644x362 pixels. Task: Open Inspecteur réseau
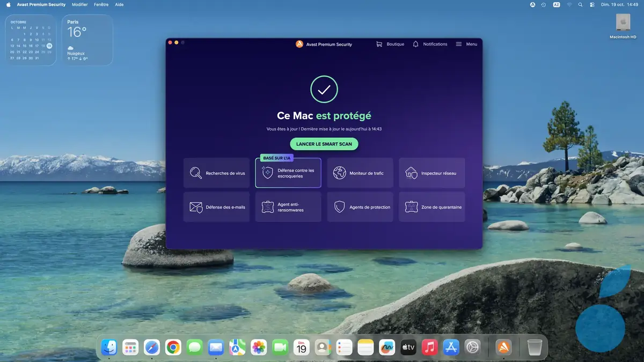(x=432, y=172)
